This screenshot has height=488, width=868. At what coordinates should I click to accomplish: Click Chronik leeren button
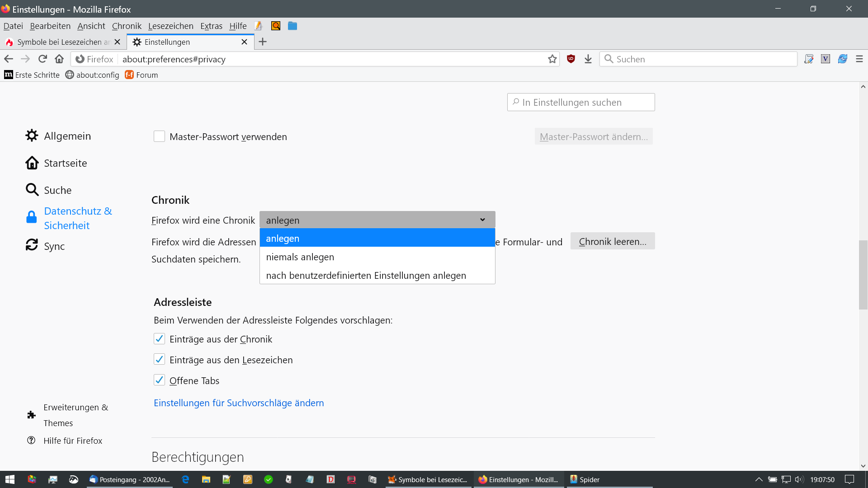tap(612, 242)
